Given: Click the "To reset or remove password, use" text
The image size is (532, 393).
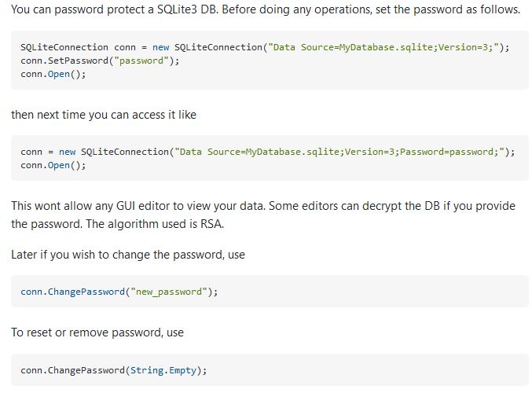Looking at the screenshot, I should pyautogui.click(x=97, y=332).
